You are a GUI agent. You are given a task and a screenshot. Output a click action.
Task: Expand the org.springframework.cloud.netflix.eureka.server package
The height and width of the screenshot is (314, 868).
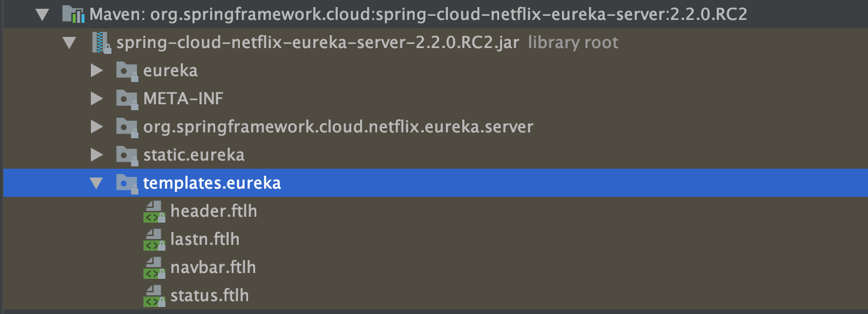97,127
